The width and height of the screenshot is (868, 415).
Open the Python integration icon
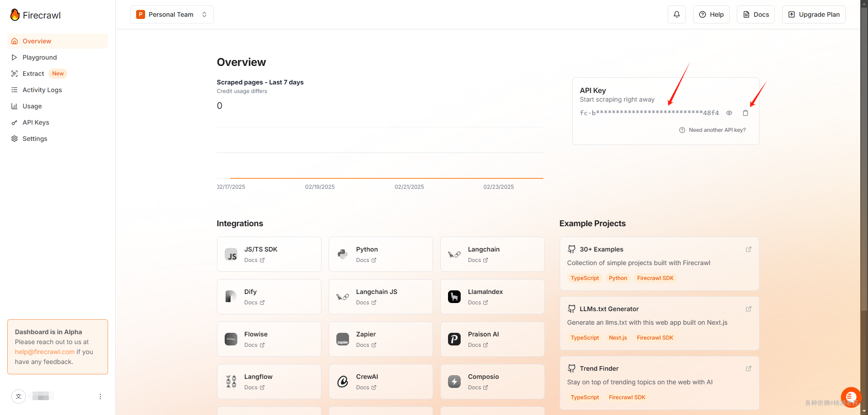pos(343,254)
